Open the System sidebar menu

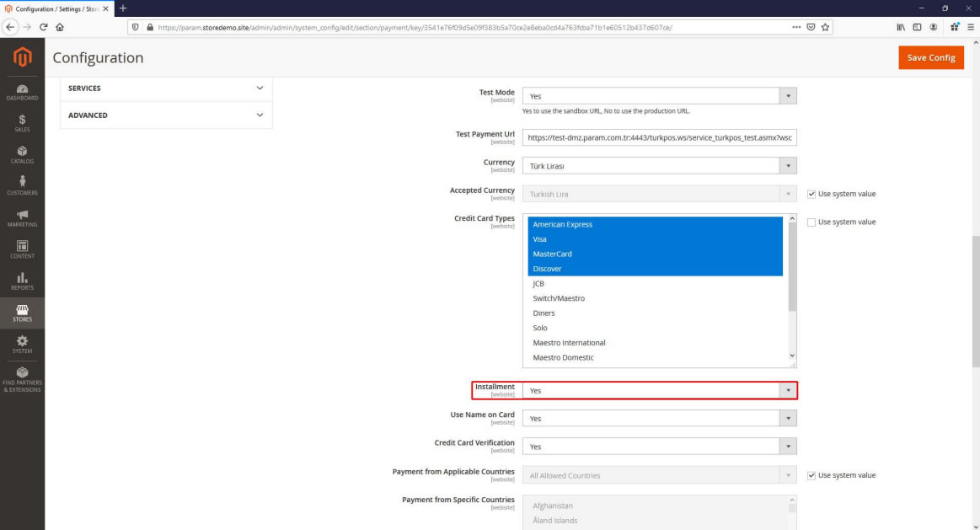(x=22, y=345)
